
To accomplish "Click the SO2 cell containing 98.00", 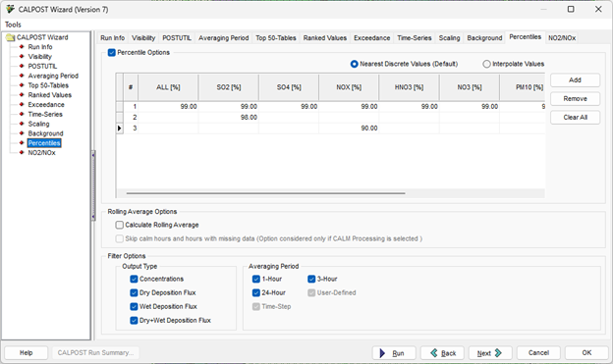I will click(x=229, y=117).
